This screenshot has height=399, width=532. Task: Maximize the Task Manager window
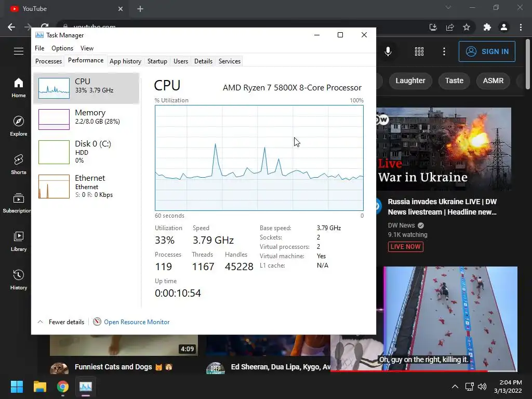340,35
